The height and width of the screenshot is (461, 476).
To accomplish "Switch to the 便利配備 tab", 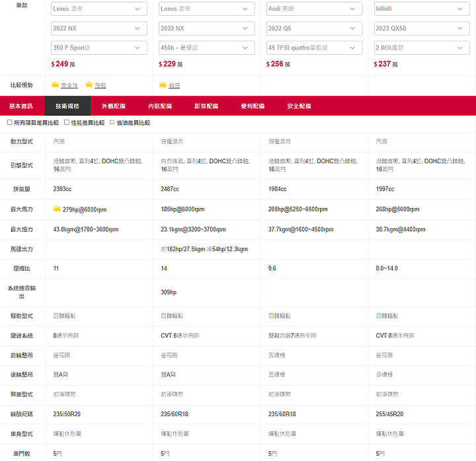I will pyautogui.click(x=253, y=106).
